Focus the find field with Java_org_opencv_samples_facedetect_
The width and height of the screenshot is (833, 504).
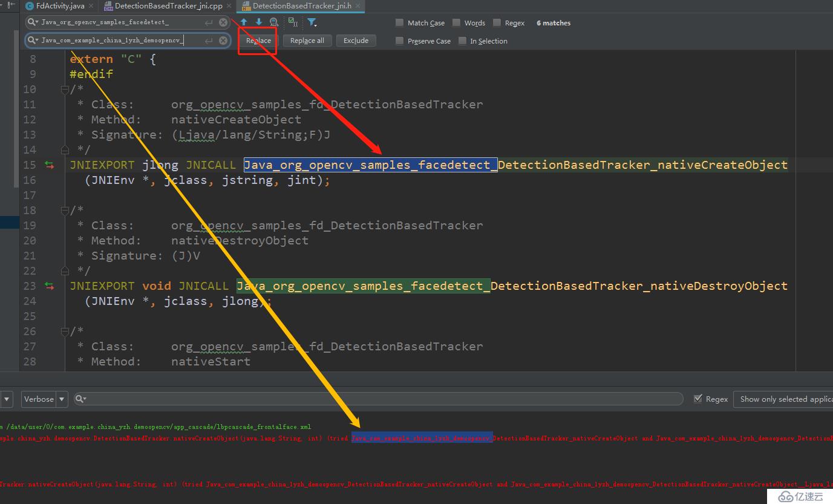128,22
